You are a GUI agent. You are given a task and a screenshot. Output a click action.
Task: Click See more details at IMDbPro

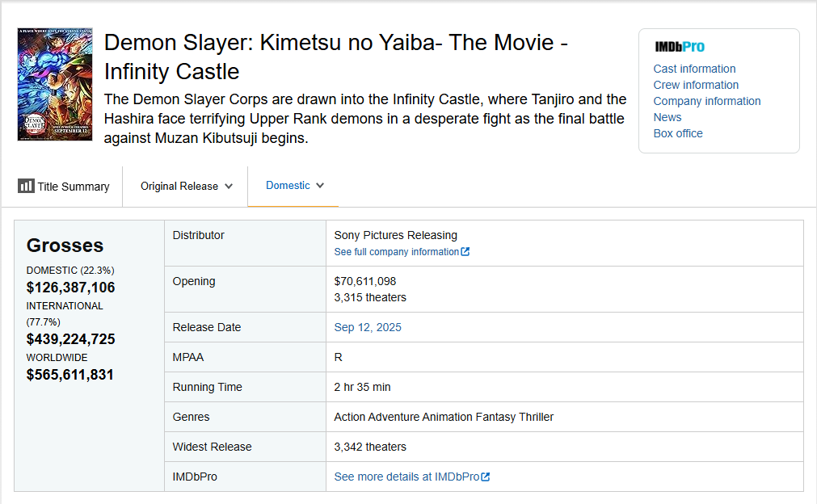click(406, 477)
